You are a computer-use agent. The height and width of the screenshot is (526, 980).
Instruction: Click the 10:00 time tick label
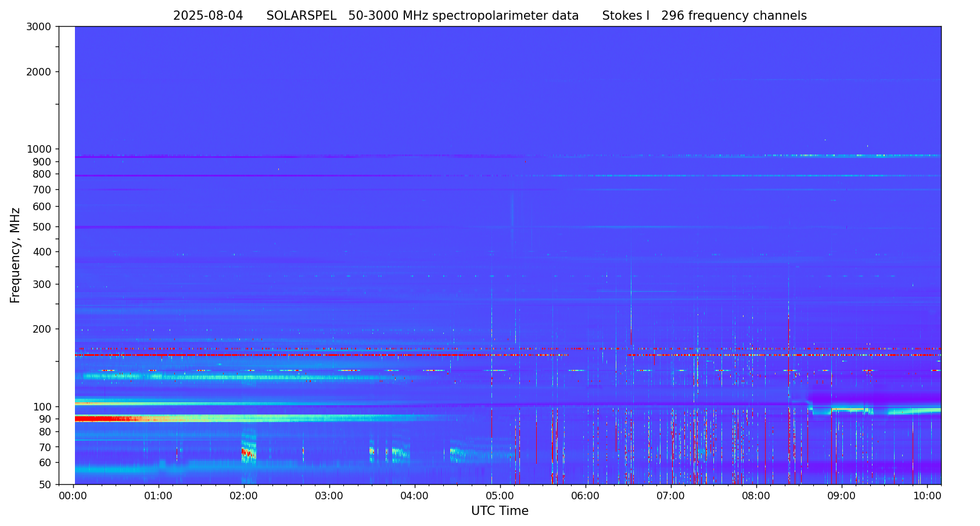click(x=927, y=496)
